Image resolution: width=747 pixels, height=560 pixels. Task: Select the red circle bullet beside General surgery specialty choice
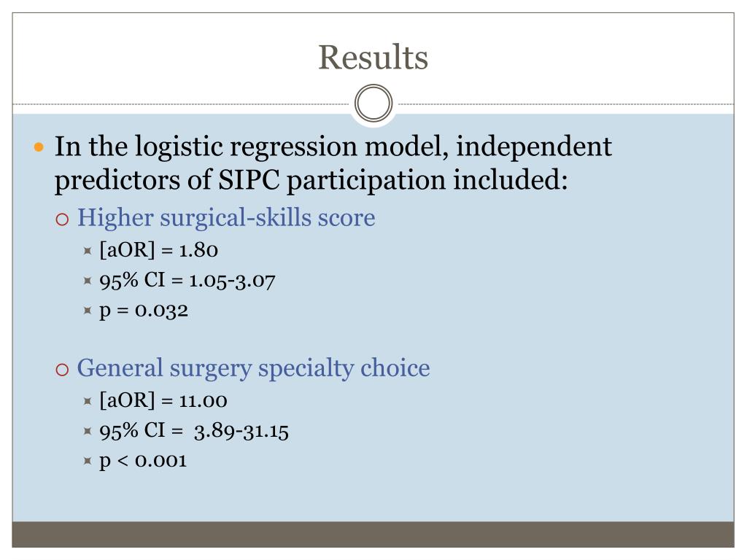(63, 370)
